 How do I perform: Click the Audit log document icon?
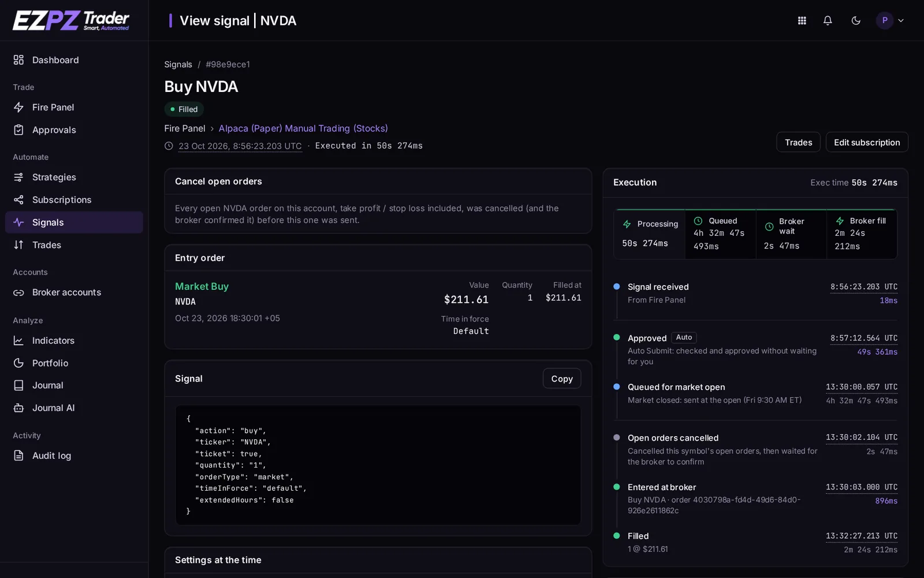pyautogui.click(x=18, y=456)
